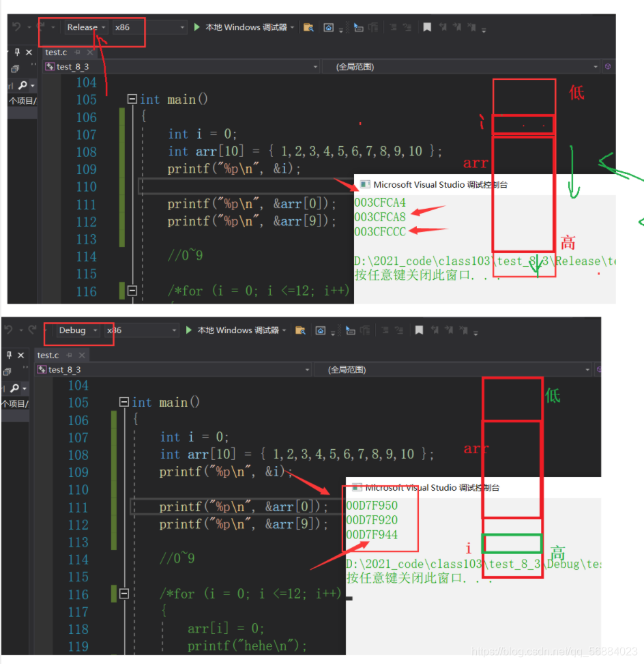
Task: Click the screenshot/camera toolbar icon in top window
Action: 329,27
